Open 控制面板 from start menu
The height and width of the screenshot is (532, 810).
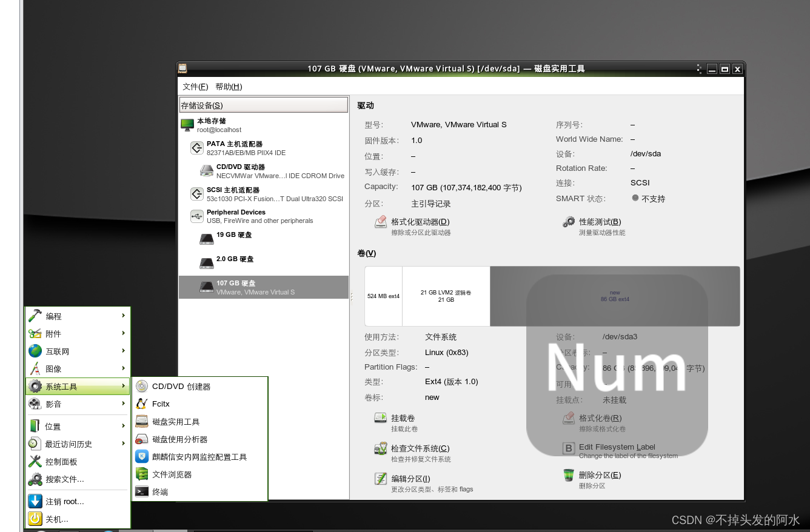tap(77, 462)
